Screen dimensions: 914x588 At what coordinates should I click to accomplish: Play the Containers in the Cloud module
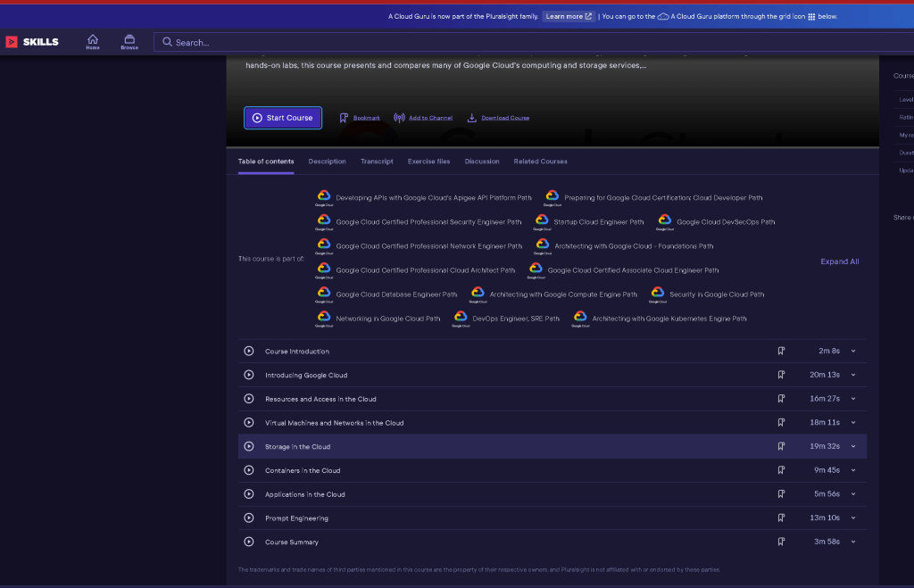(x=249, y=470)
